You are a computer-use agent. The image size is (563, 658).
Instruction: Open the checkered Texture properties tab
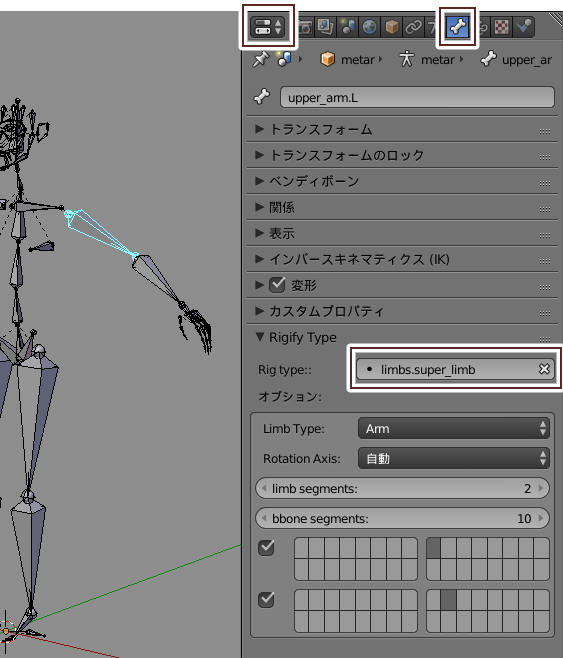tap(501, 27)
